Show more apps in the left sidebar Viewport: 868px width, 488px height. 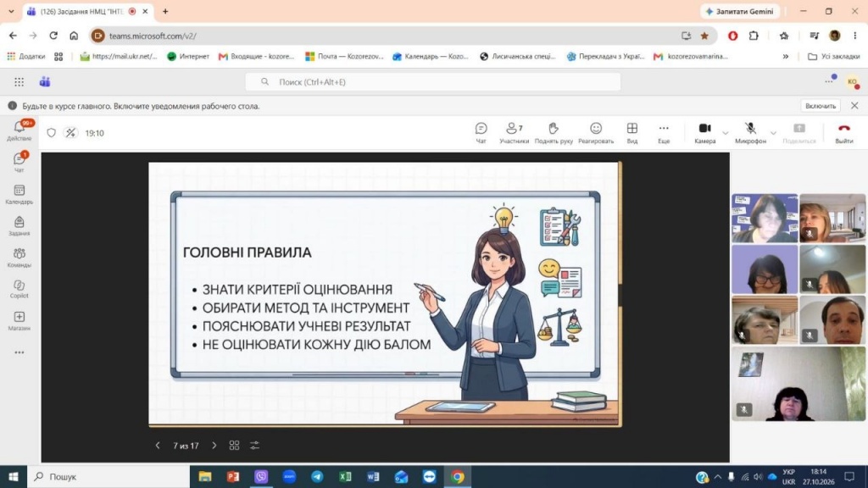click(19, 352)
